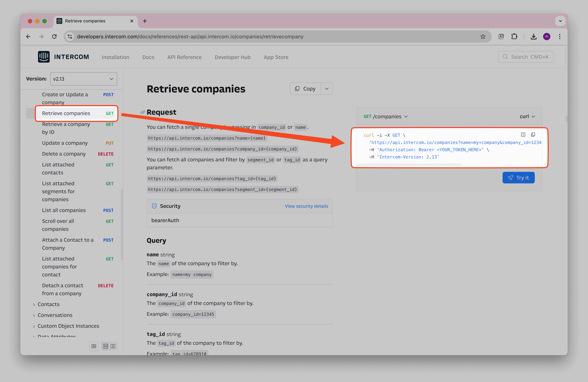
Task: Open the browser downloads icon
Action: pos(534,37)
